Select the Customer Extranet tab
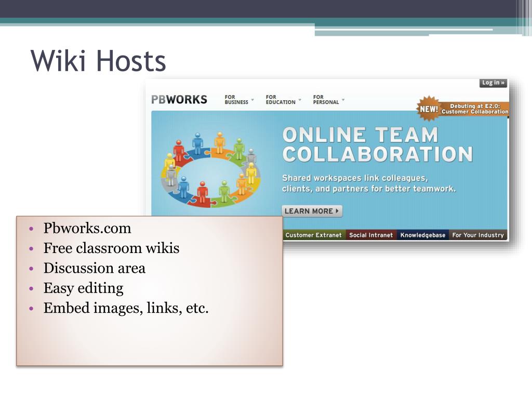This screenshot has height=399, width=532. 313,235
